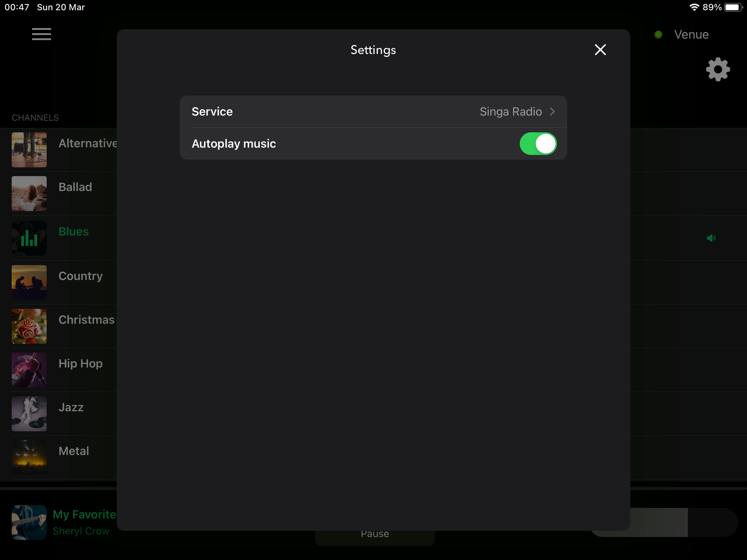Select the Ballad channel
The image size is (747, 560).
pos(75,187)
